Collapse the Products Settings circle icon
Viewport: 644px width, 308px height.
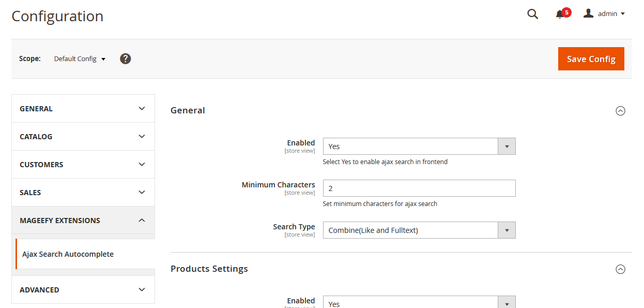pyautogui.click(x=620, y=269)
